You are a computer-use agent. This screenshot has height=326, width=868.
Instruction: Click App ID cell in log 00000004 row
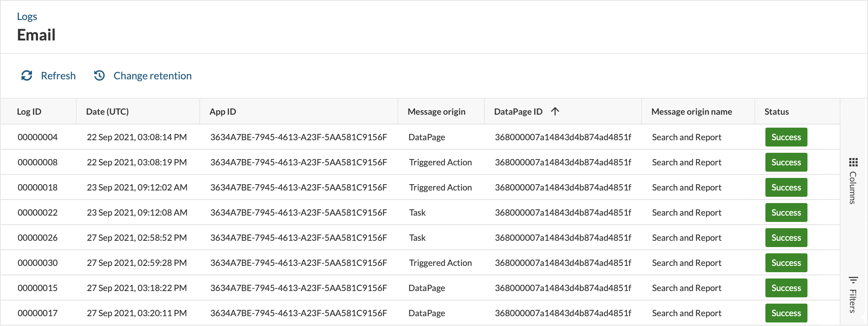click(299, 137)
